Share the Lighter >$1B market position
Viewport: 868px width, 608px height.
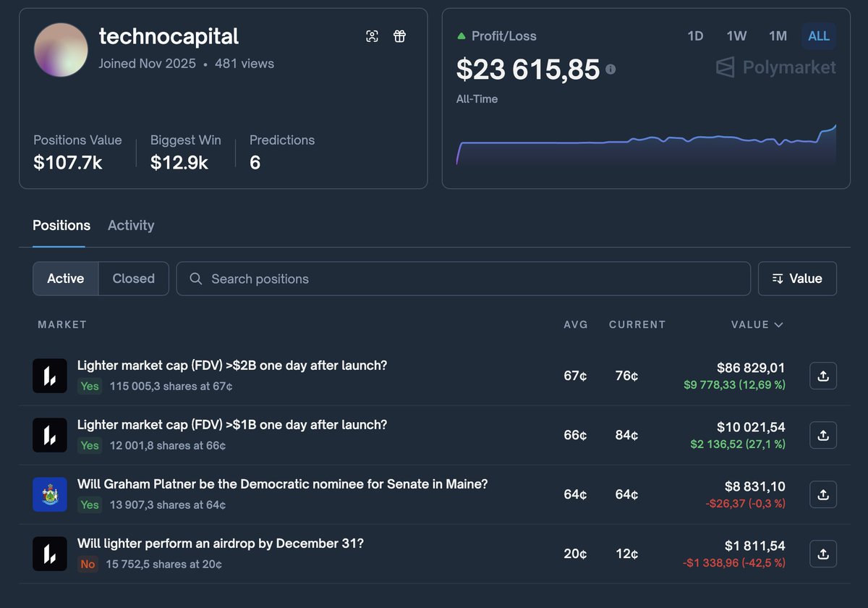[x=823, y=435]
